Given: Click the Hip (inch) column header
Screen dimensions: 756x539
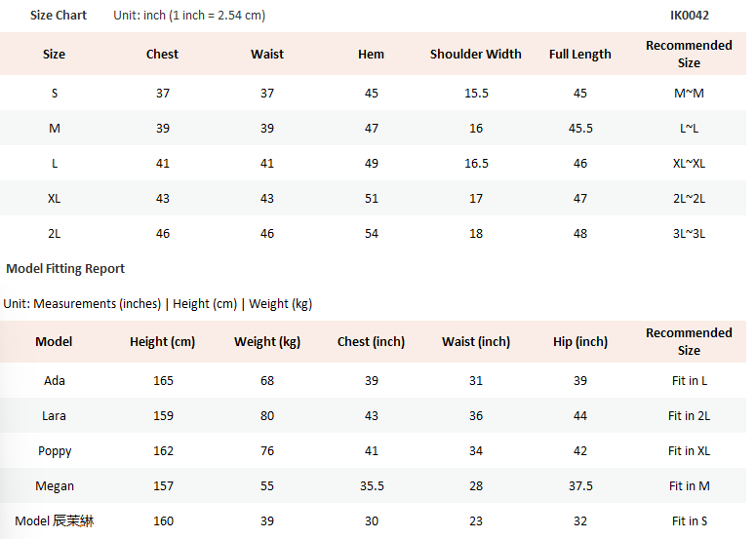Looking at the screenshot, I should coord(580,342).
